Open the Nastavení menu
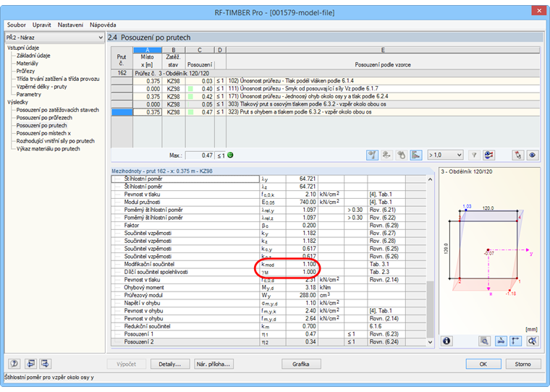The width and height of the screenshot is (550, 392). pyautogui.click(x=70, y=25)
